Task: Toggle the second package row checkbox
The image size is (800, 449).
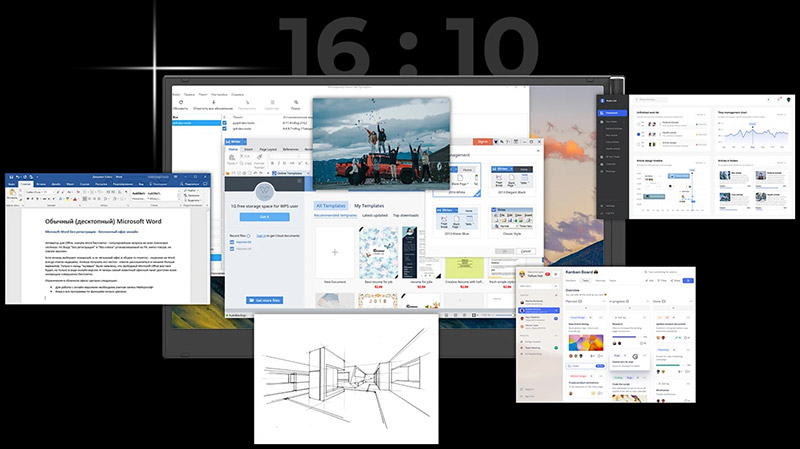Action: pos(224,129)
